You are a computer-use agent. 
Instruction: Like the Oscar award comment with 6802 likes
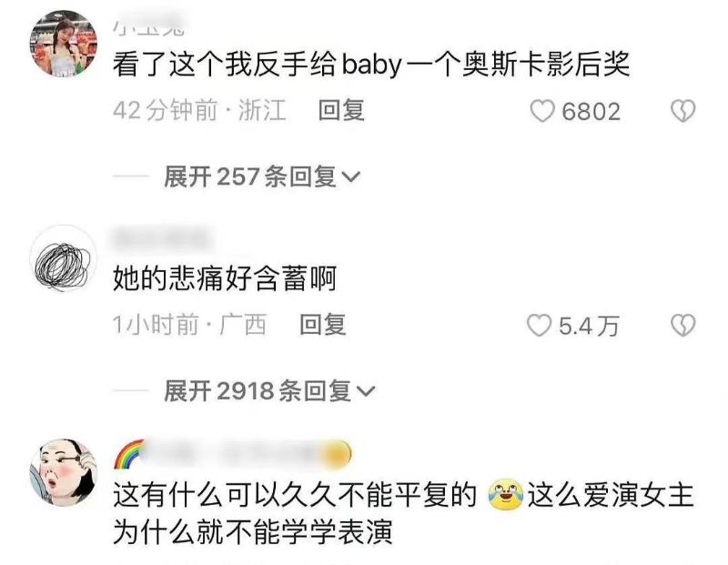(542, 111)
